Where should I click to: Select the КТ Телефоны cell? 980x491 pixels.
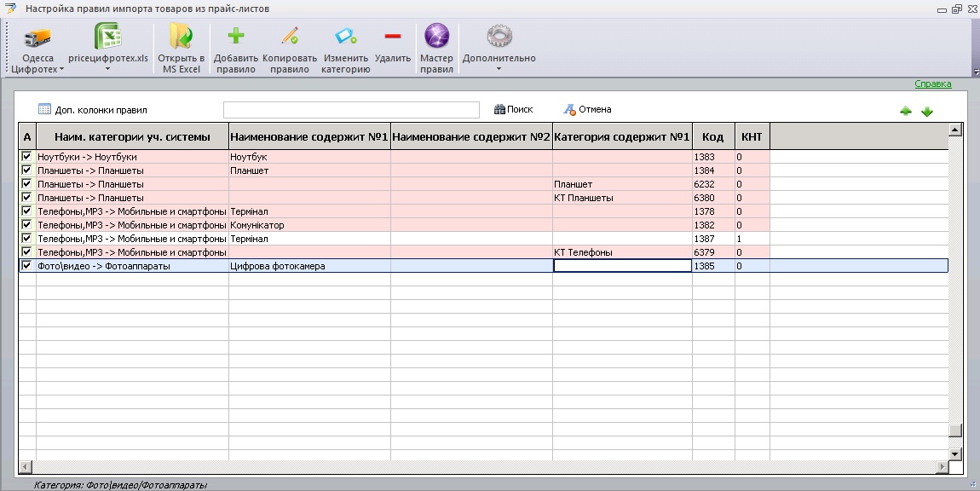622,252
